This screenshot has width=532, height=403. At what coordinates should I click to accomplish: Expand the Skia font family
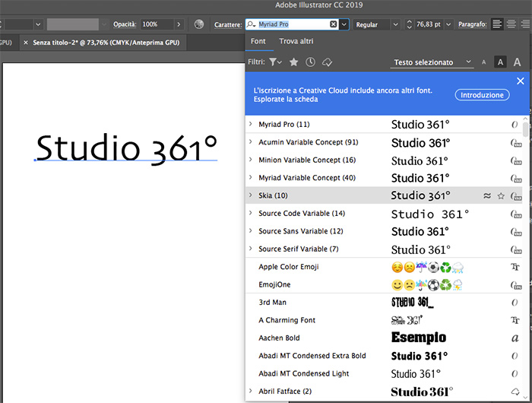pyautogui.click(x=250, y=195)
